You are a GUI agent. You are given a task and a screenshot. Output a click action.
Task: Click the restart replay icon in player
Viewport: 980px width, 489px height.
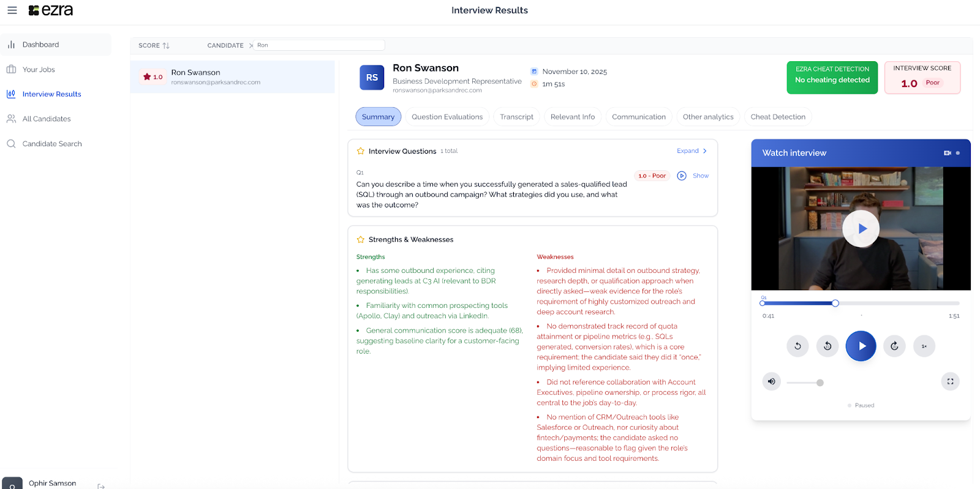(797, 346)
